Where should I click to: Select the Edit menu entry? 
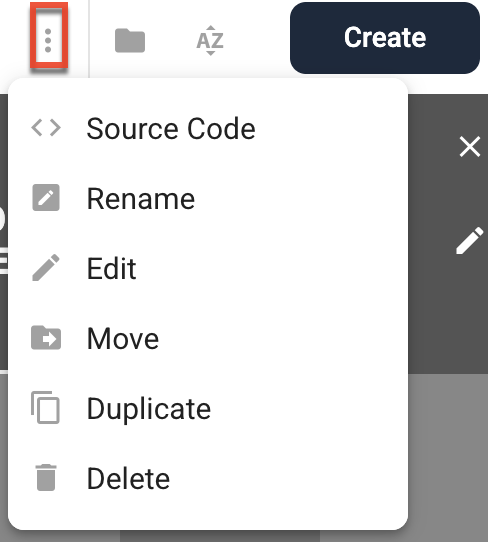click(208, 268)
